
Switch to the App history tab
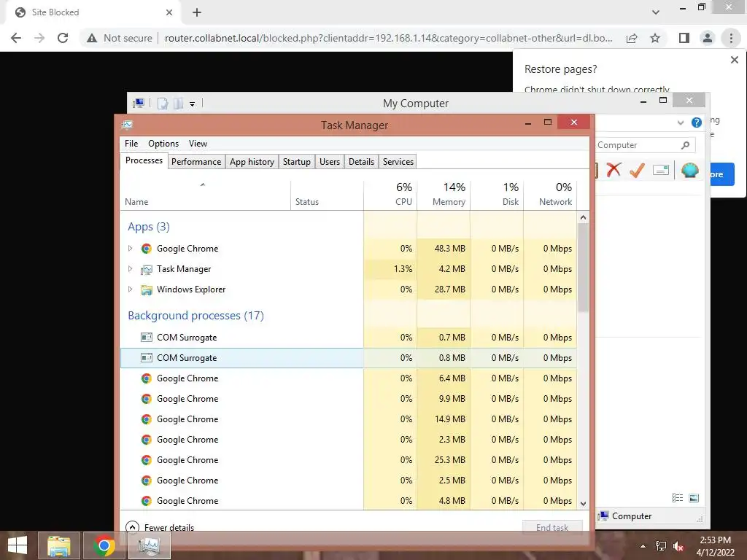click(252, 162)
